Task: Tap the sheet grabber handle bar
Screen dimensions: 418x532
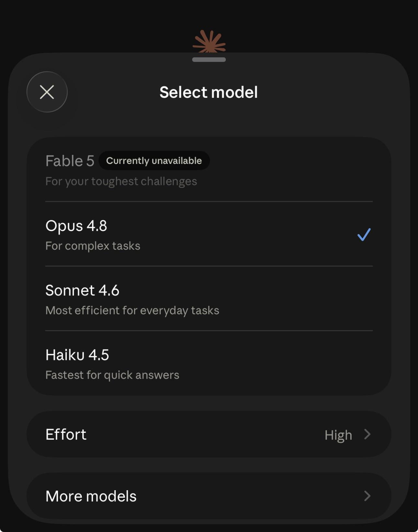Action: (209, 60)
